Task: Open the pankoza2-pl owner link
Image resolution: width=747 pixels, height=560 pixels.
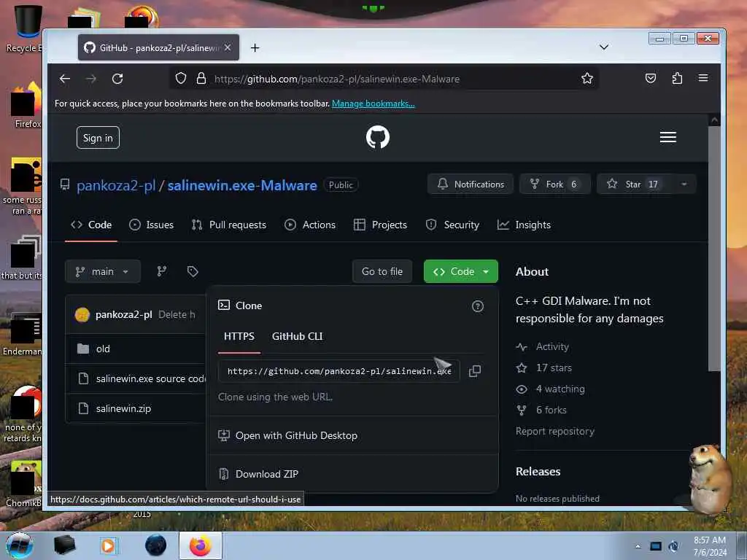Action: (116, 185)
